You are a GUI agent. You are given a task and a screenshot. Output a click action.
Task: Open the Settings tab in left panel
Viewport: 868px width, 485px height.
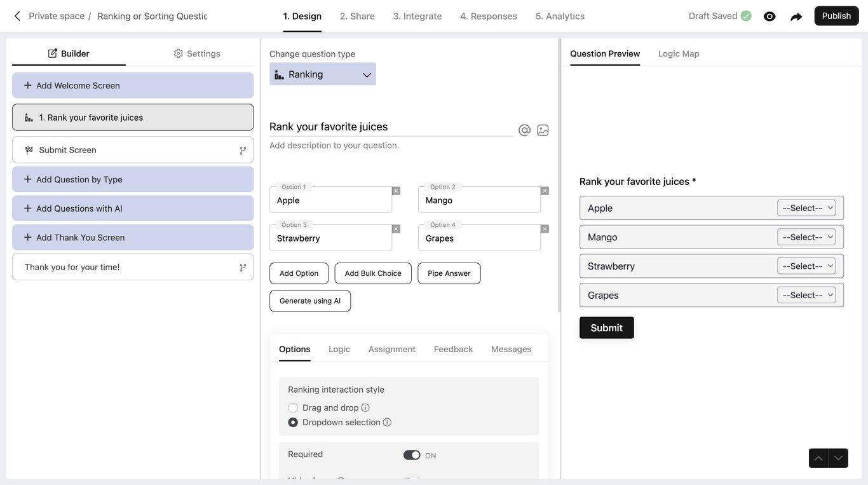(197, 53)
